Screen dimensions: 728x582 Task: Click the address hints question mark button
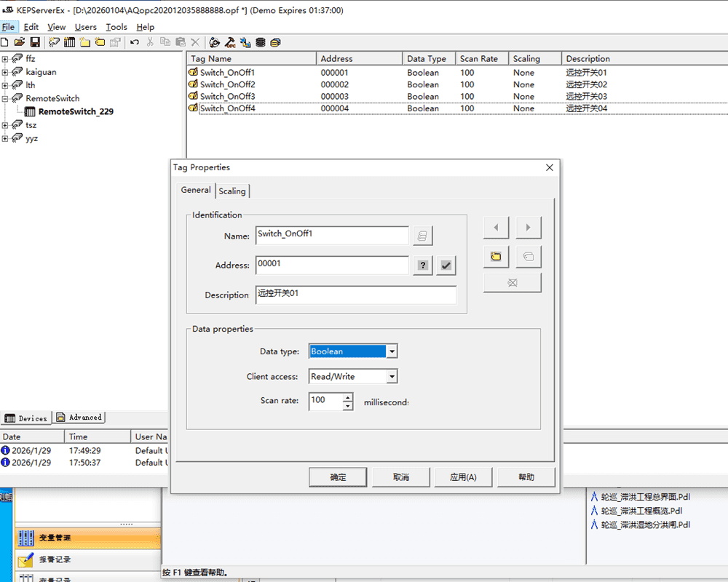(x=423, y=266)
